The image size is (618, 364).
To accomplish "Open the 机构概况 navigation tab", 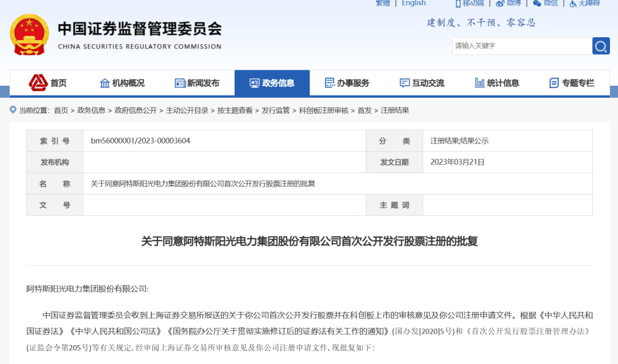I will 122,83.
